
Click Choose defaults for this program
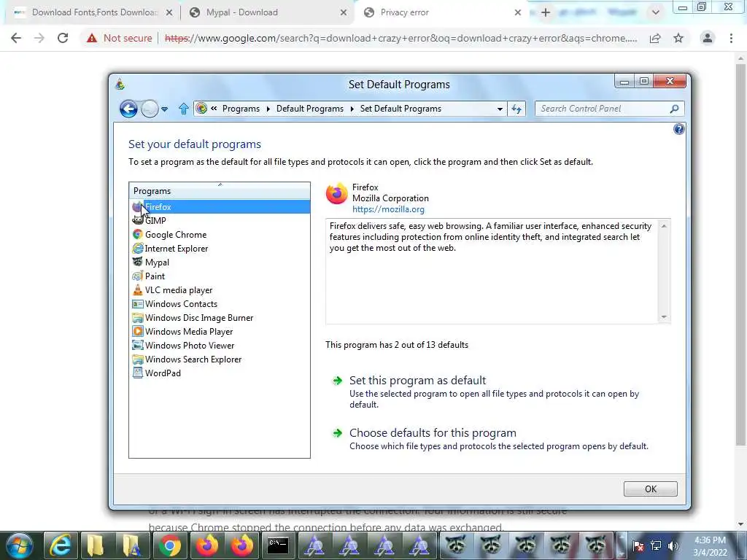tap(433, 432)
